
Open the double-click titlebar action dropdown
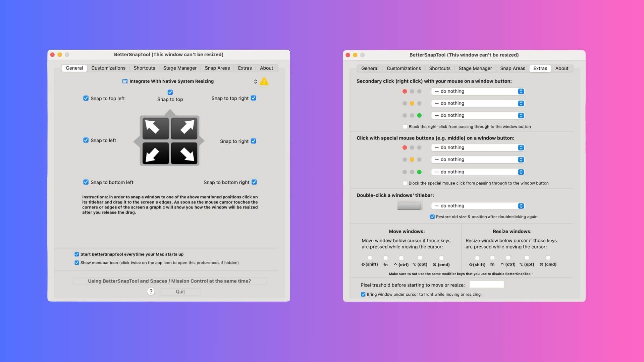pyautogui.click(x=477, y=205)
